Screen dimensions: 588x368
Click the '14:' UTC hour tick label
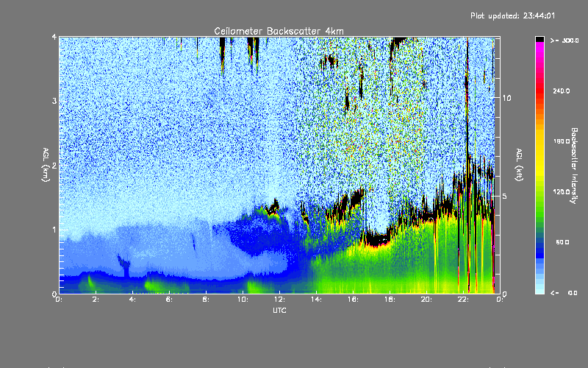[316, 300]
